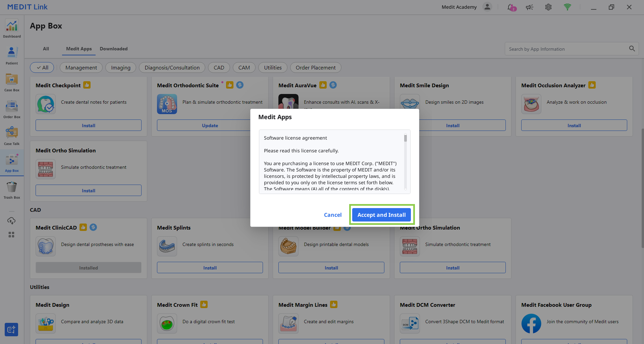Screen dimensions: 644x344
Task: Select the Imaging filter chip
Action: click(121, 67)
